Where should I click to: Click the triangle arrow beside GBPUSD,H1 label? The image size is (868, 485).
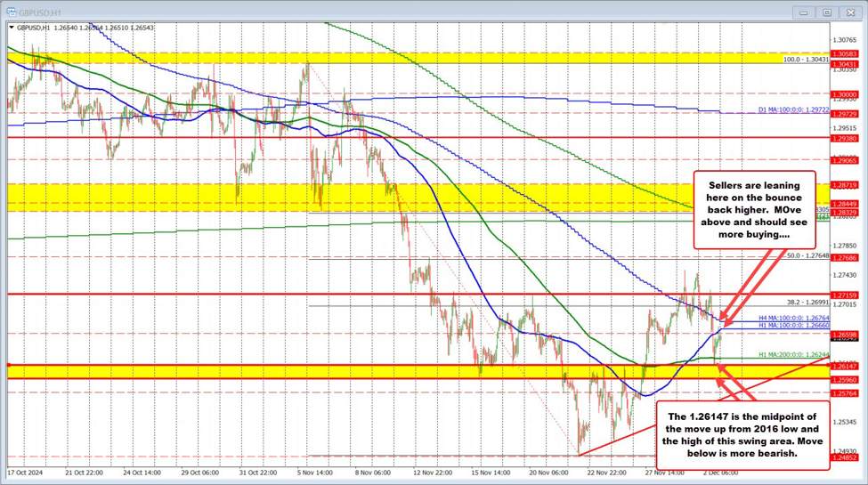tap(11, 28)
